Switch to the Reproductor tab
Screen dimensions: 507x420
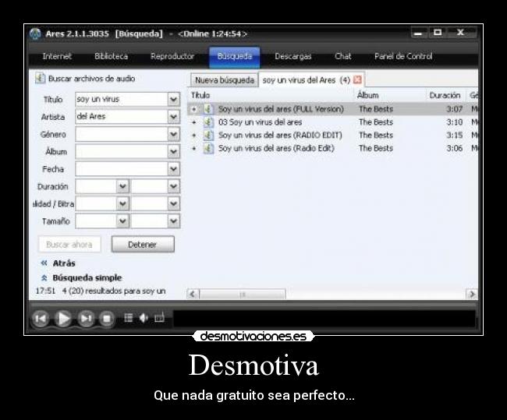(172, 56)
